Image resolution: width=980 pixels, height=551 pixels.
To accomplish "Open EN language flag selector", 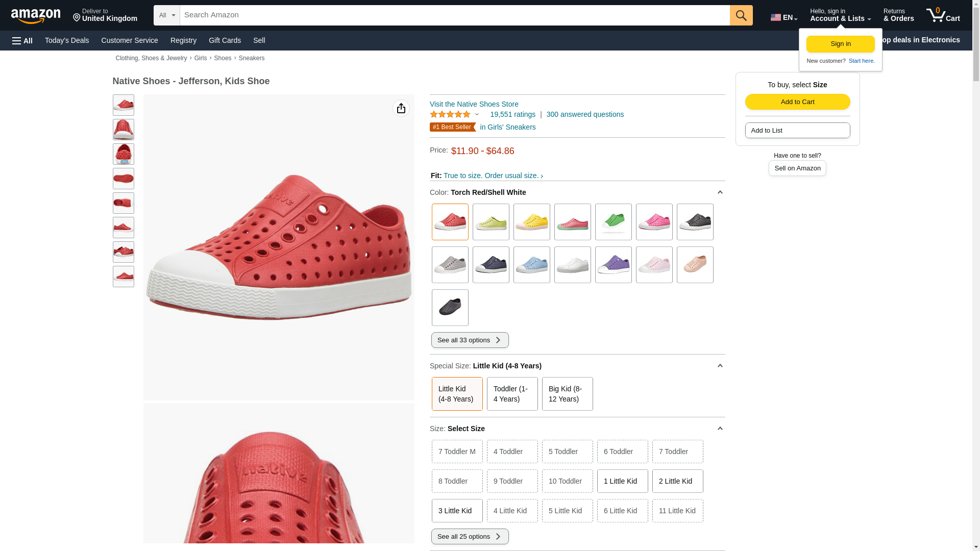I will click(783, 17).
